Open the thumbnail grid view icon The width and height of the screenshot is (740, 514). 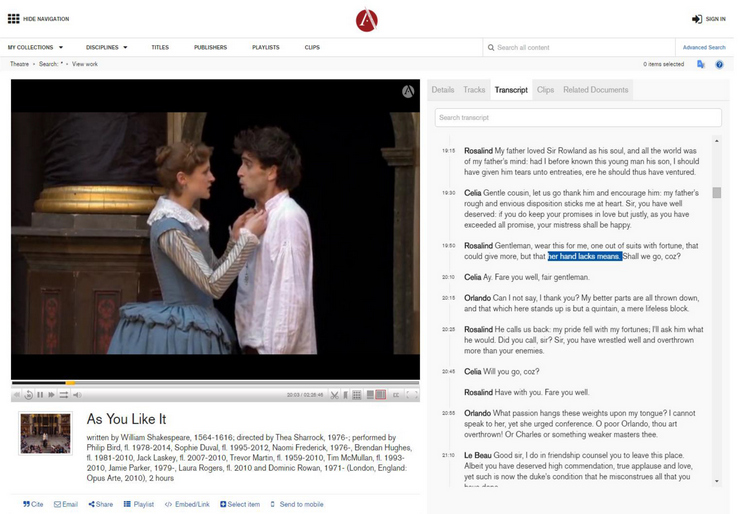[357, 395]
